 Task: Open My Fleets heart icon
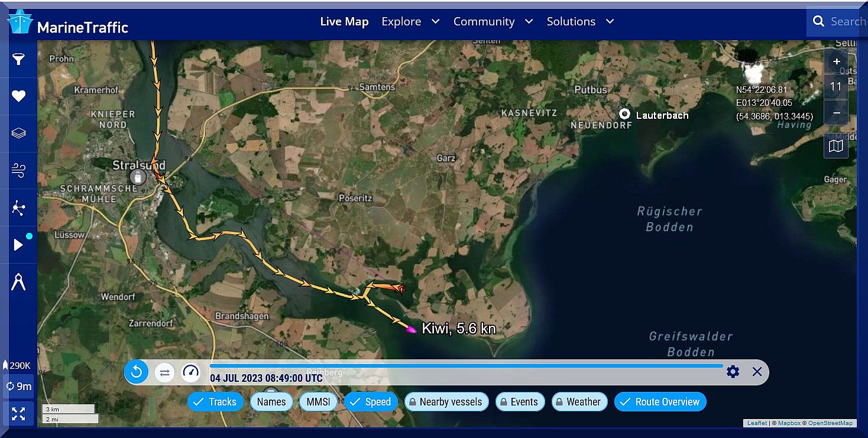click(19, 96)
